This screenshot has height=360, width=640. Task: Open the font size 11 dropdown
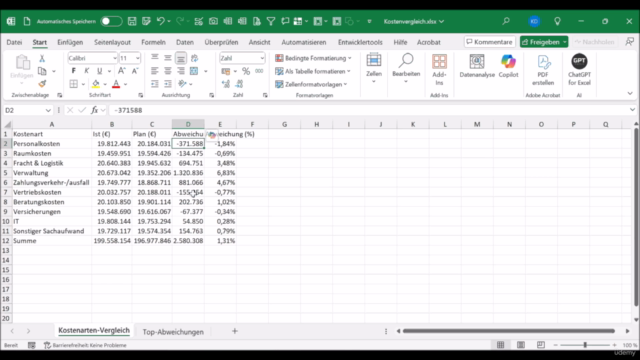point(138,58)
